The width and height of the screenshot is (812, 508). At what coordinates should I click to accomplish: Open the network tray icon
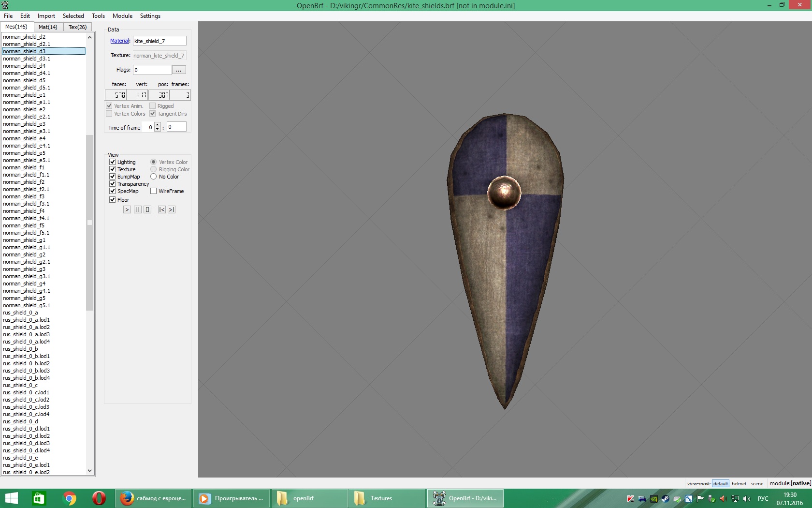tap(735, 498)
